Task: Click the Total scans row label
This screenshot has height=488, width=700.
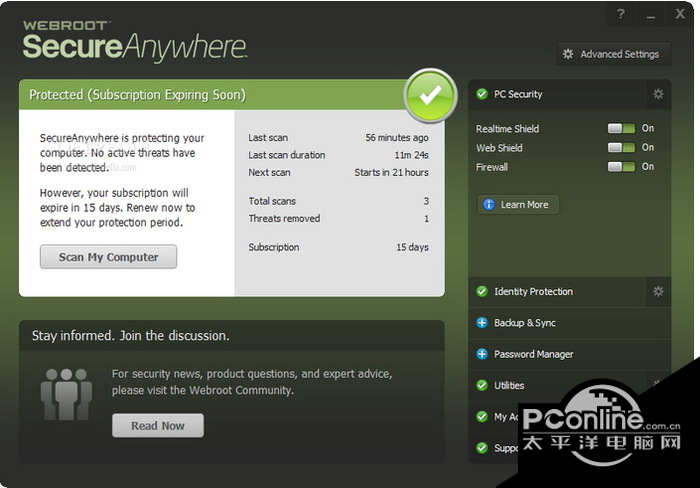Action: tap(272, 201)
